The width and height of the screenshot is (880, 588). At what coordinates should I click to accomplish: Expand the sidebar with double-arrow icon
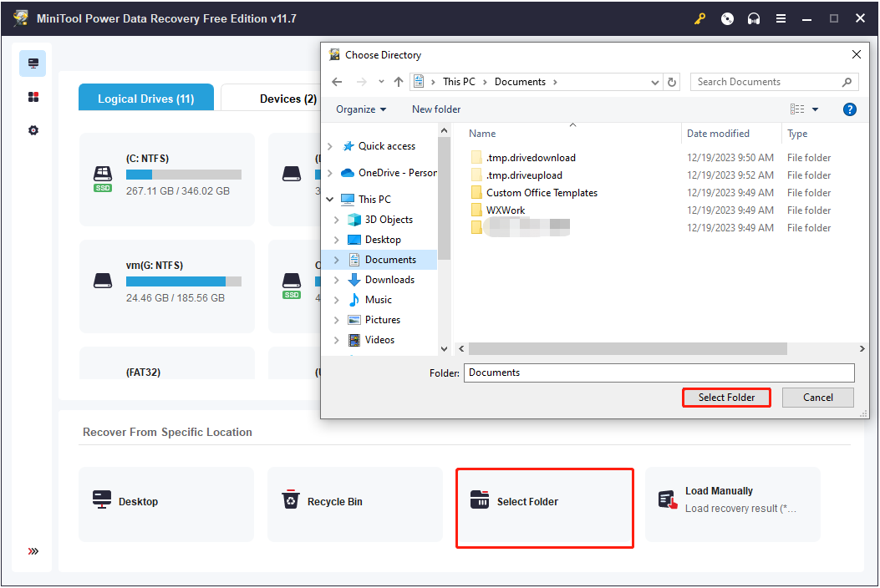point(33,551)
